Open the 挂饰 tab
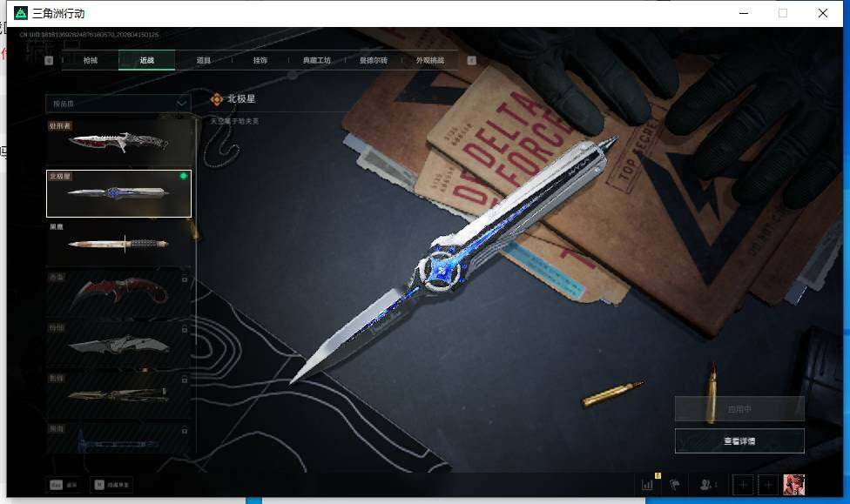Image resolution: width=850 pixels, height=504 pixels. 260,60
